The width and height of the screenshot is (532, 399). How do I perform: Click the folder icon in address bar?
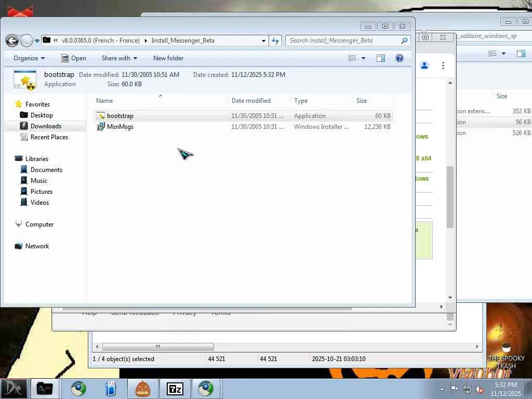pyautogui.click(x=47, y=40)
